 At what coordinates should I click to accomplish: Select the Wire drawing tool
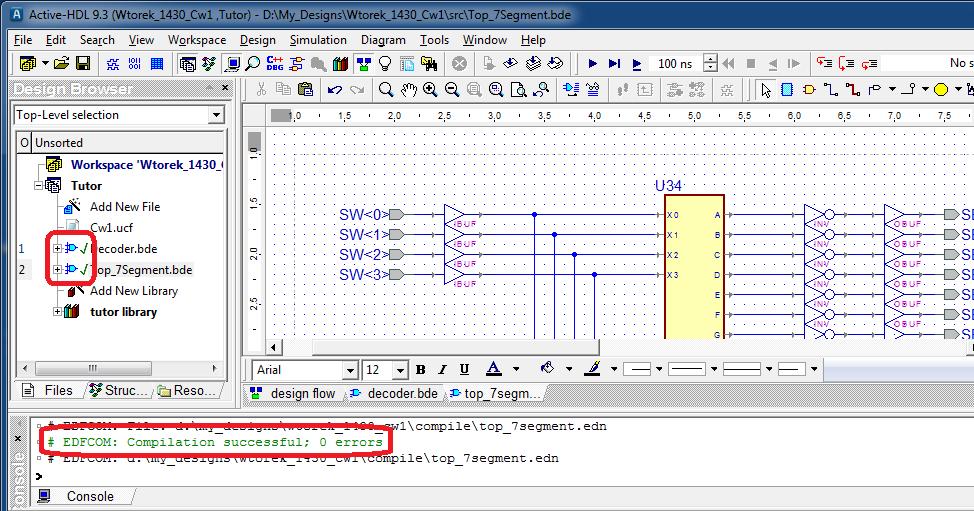831,90
